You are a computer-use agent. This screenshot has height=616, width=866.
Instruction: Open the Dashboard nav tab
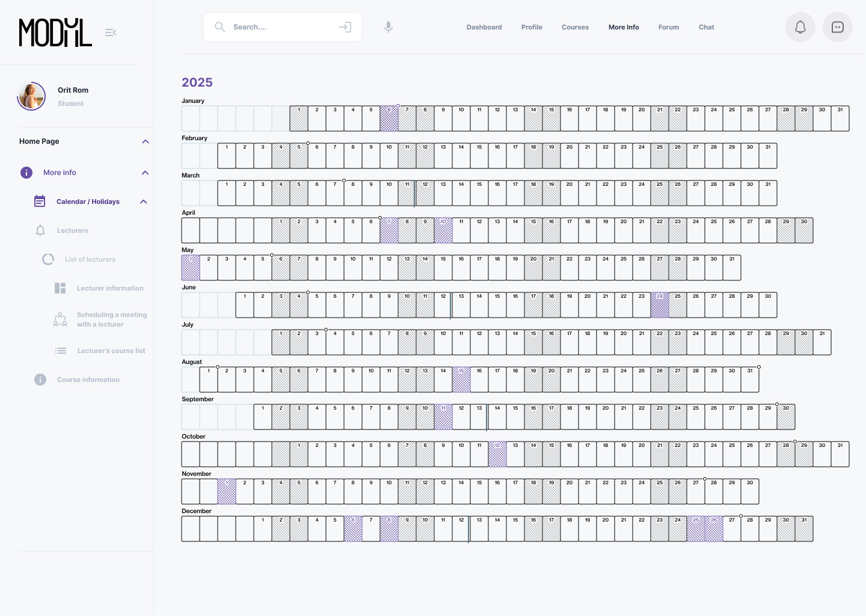pyautogui.click(x=484, y=27)
